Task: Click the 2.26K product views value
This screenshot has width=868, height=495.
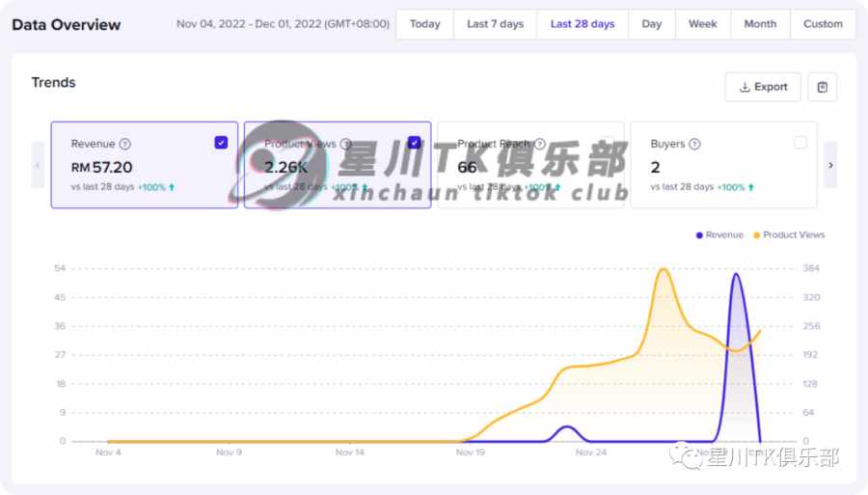Action: coord(285,167)
